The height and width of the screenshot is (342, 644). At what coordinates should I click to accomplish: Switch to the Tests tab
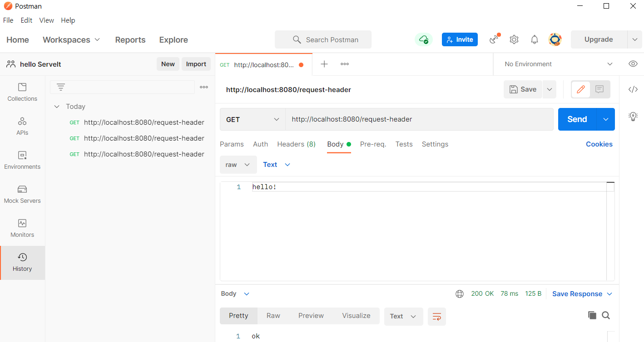[x=404, y=144]
